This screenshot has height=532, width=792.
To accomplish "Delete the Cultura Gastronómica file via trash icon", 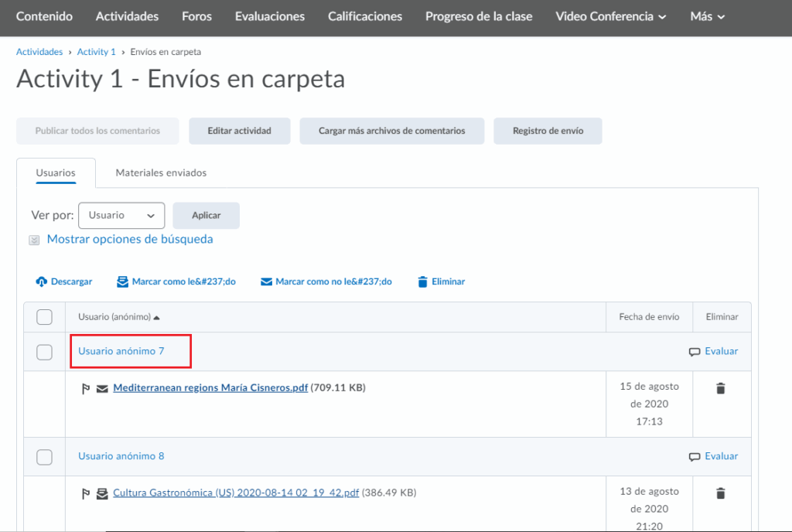I will [x=720, y=493].
